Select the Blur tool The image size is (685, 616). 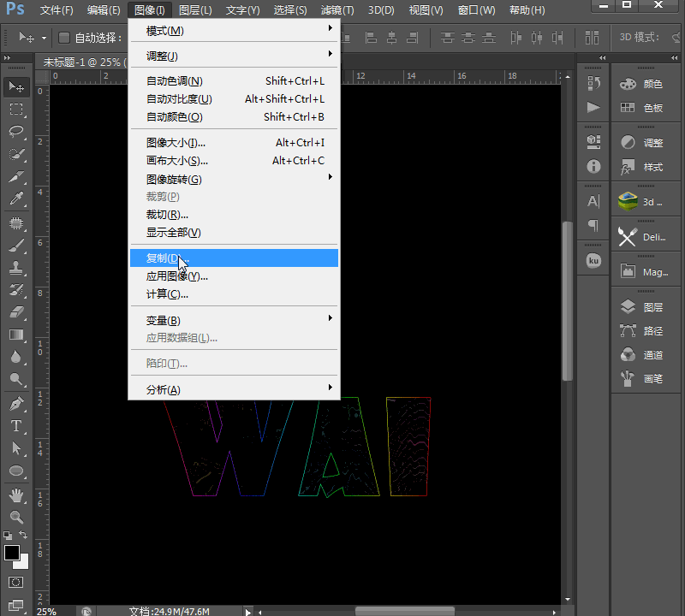[x=16, y=357]
